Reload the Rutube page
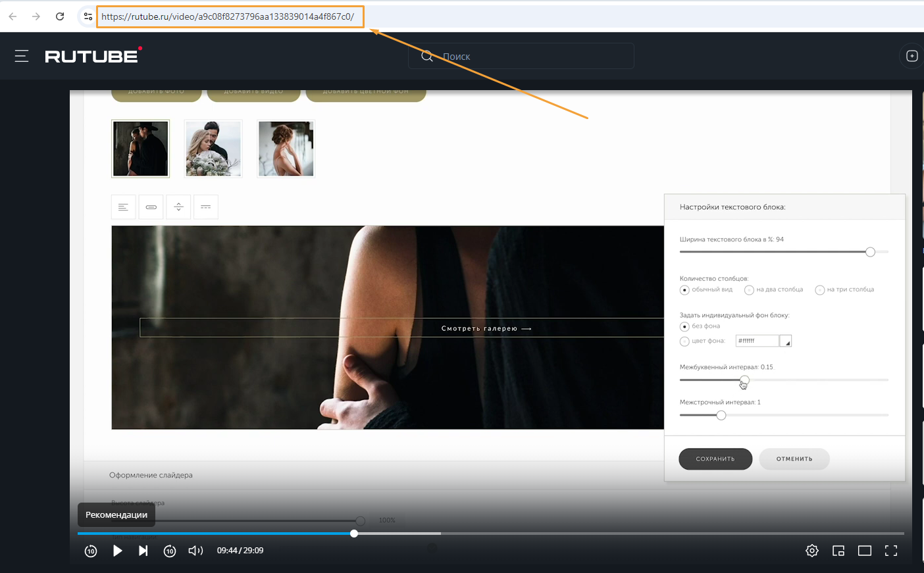The image size is (924, 573). [x=60, y=16]
